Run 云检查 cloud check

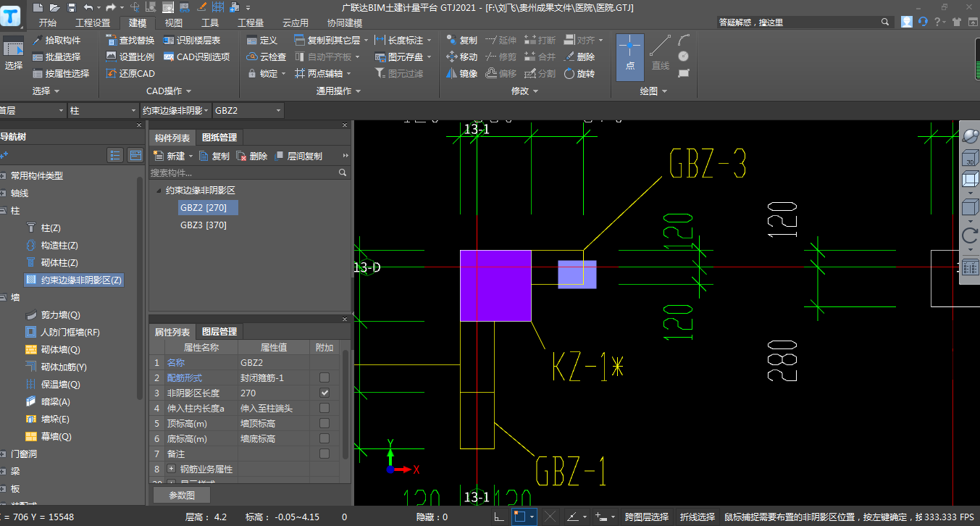pos(267,57)
